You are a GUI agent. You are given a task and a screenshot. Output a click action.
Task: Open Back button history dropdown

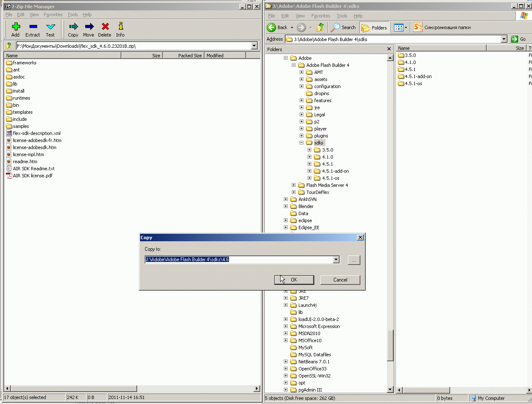coord(292,27)
